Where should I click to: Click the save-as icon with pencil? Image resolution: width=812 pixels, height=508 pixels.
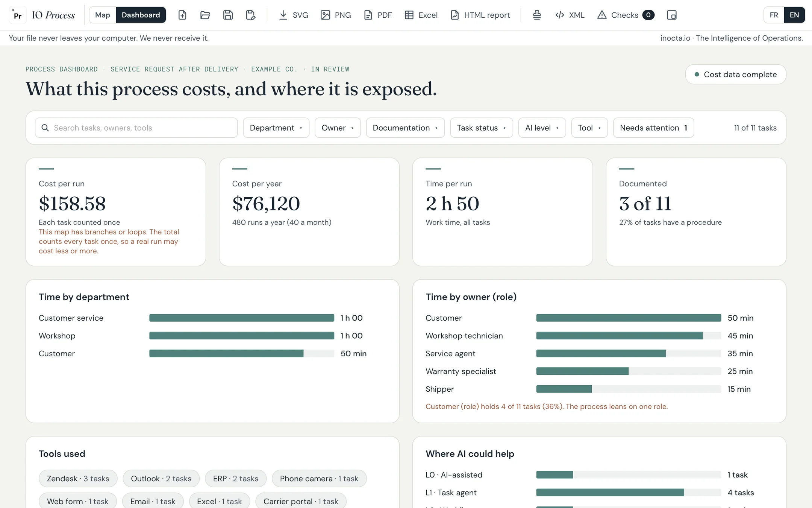coord(250,15)
